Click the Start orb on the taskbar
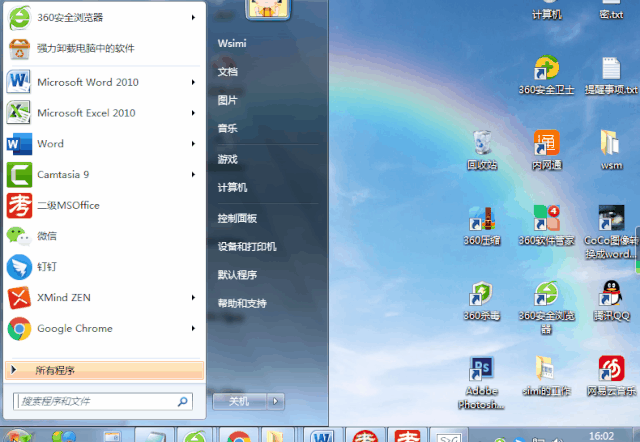Viewport: 640px width, 442px height. tap(16, 436)
